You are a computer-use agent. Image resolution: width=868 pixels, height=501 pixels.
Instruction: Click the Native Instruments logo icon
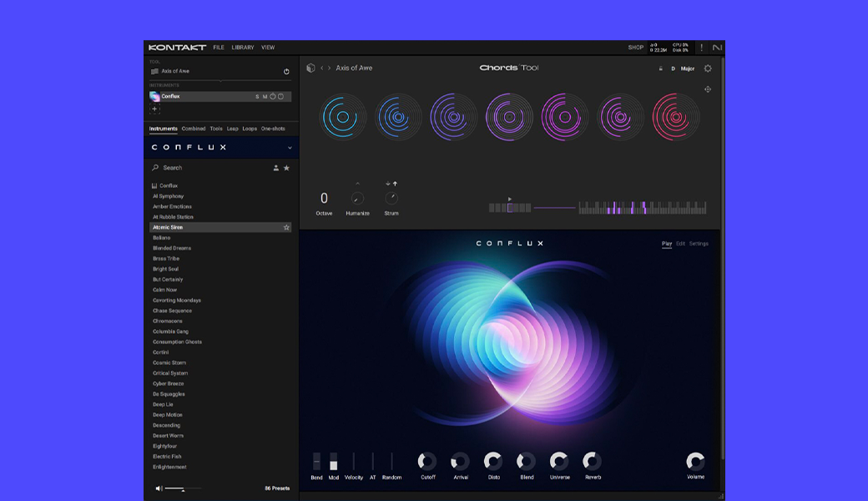717,48
